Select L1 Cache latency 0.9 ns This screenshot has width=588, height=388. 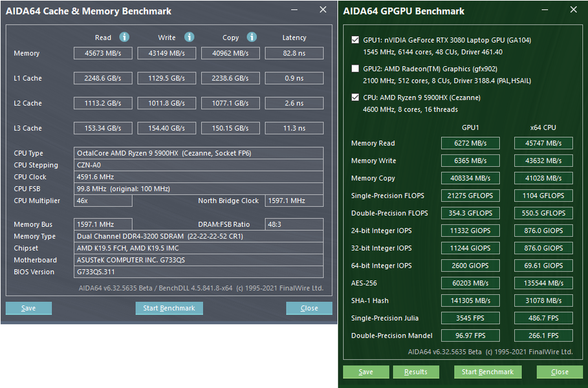(x=294, y=78)
